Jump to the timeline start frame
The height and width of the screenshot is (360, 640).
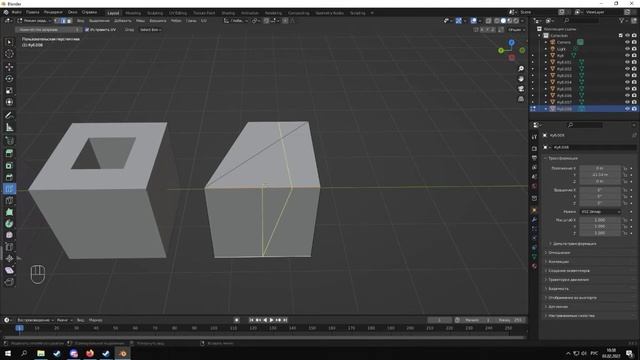coord(251,320)
